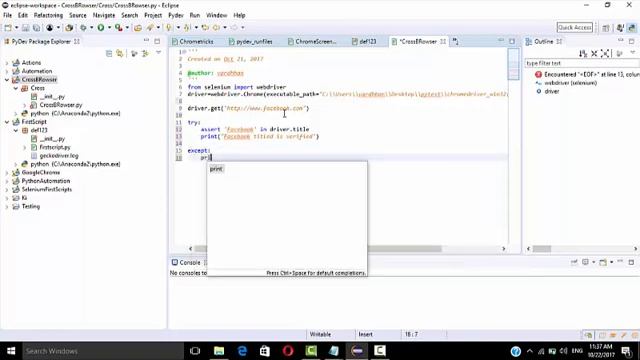Click the Debug gear toolbar icon
Screen dimensions: 640x360
click(83, 27)
